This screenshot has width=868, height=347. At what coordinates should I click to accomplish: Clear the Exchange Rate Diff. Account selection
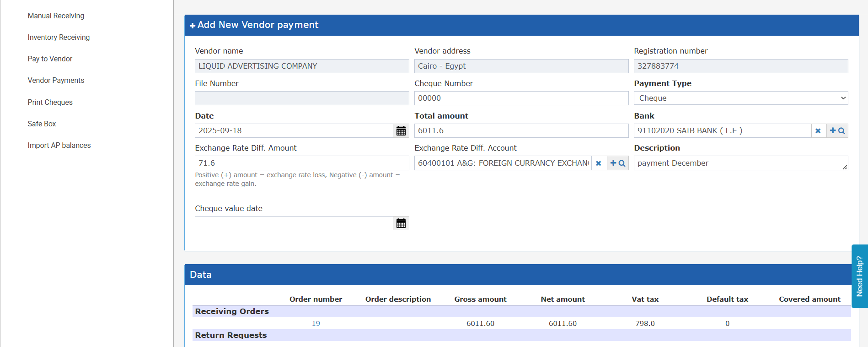pos(599,163)
